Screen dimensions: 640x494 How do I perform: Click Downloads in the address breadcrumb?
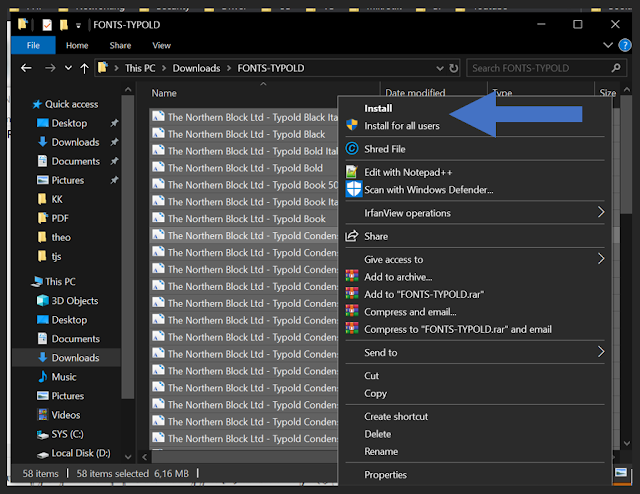tap(196, 68)
